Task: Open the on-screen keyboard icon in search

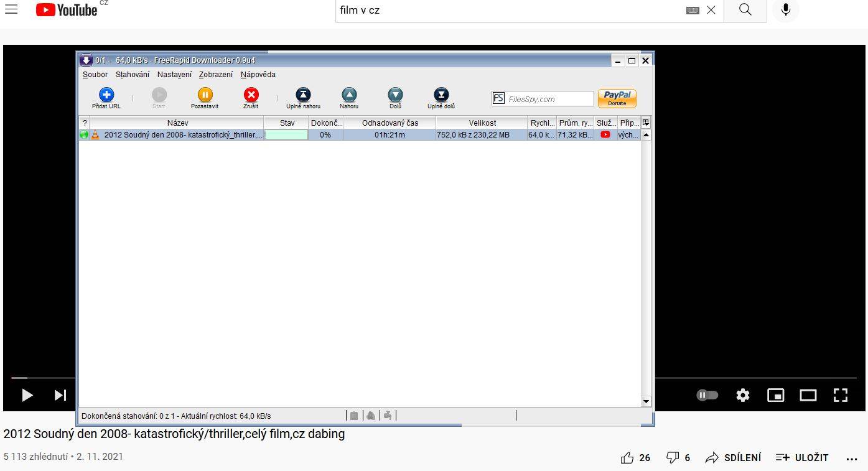Action: click(693, 11)
